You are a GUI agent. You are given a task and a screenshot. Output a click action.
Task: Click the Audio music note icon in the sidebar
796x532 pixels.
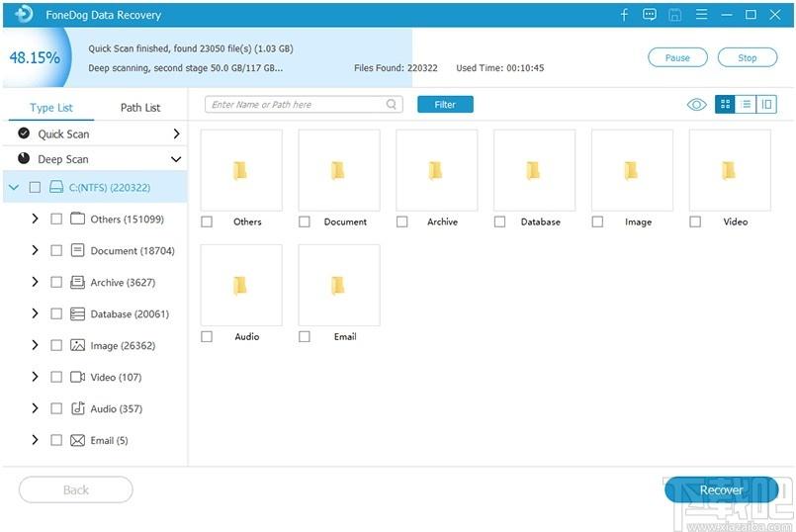(x=78, y=408)
